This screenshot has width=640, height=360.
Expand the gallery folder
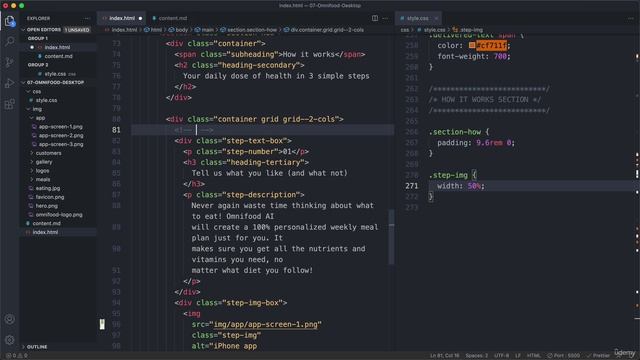pyautogui.click(x=44, y=162)
